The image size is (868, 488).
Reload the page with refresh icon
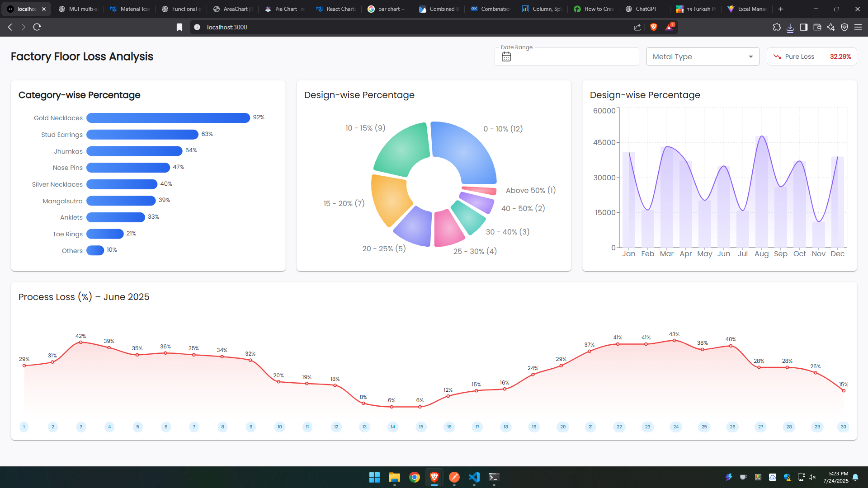click(x=37, y=27)
